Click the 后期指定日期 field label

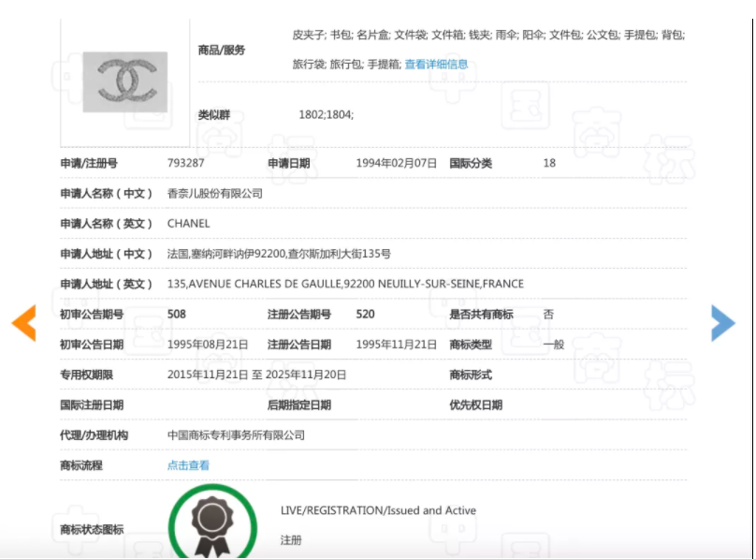298,405
